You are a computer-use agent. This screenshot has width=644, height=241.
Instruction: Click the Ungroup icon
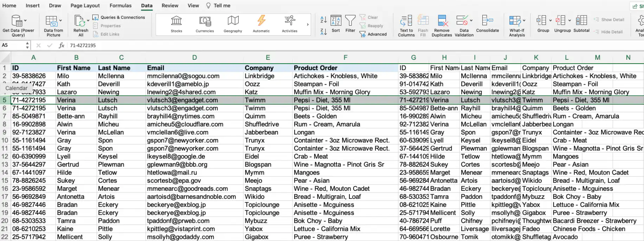560,20
